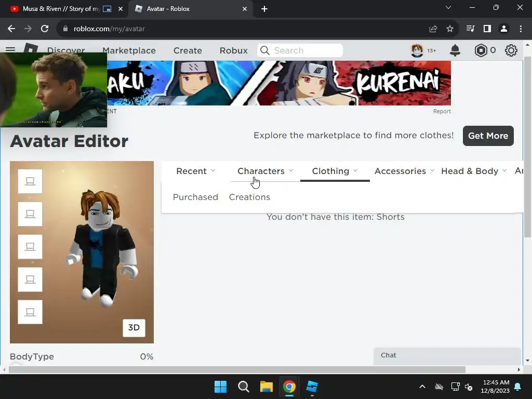Open the Chat panel
Viewport: 532px width, 399px height.
point(447,355)
